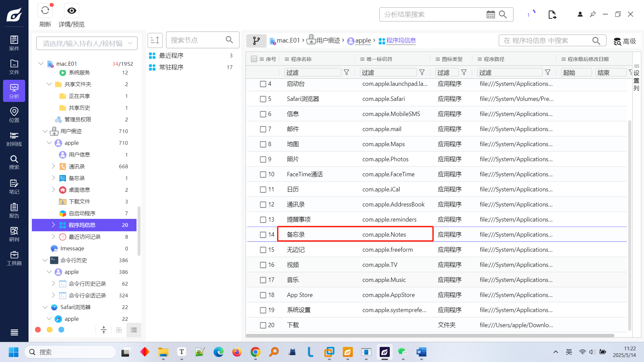The width and height of the screenshot is (644, 362).
Task: Click the hamburger menu icon at sidebar bottom
Action: 14,333
